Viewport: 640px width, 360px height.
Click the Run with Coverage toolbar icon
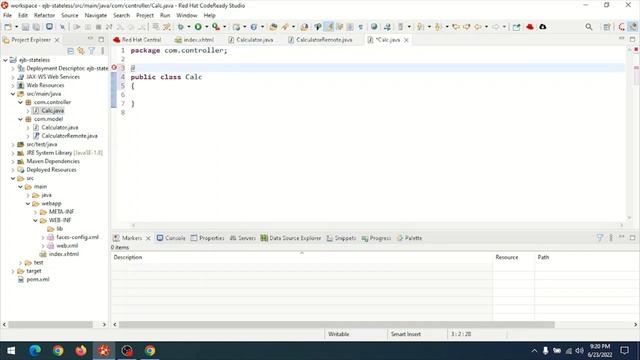click(x=216, y=27)
